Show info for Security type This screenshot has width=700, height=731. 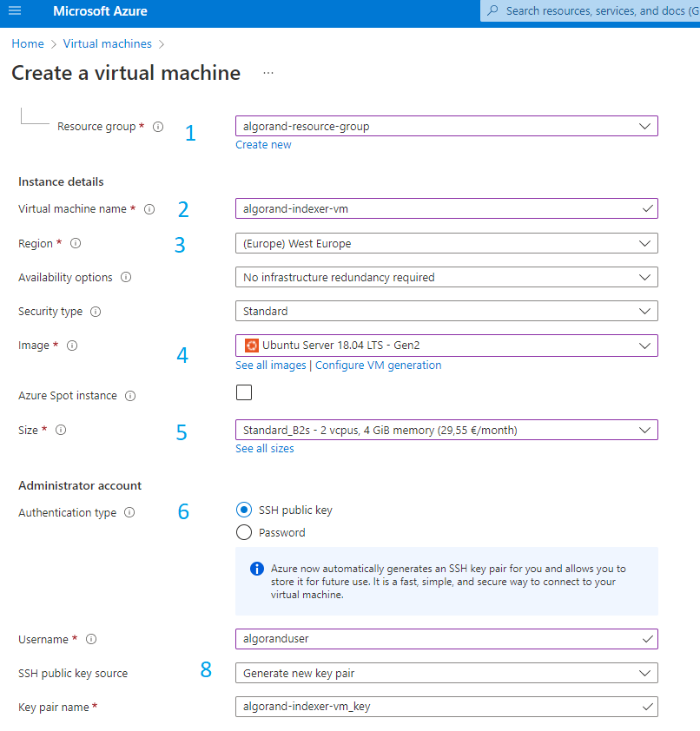coord(96,312)
